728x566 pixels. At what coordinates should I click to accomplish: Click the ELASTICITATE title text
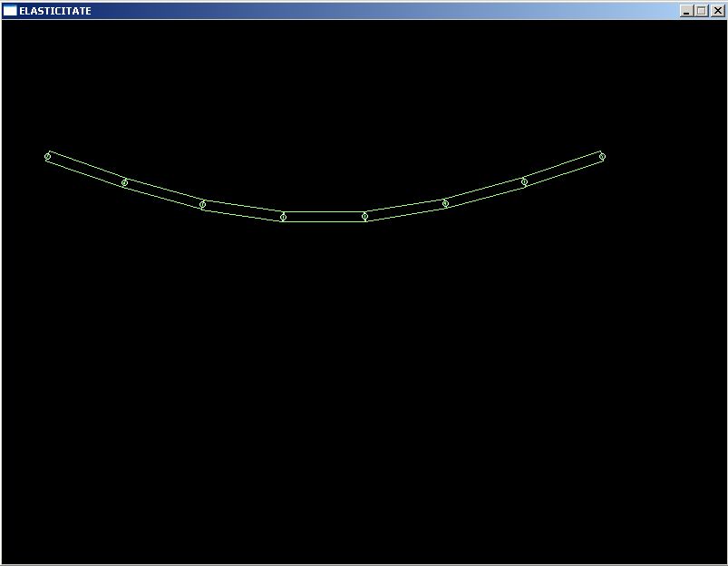click(x=54, y=11)
